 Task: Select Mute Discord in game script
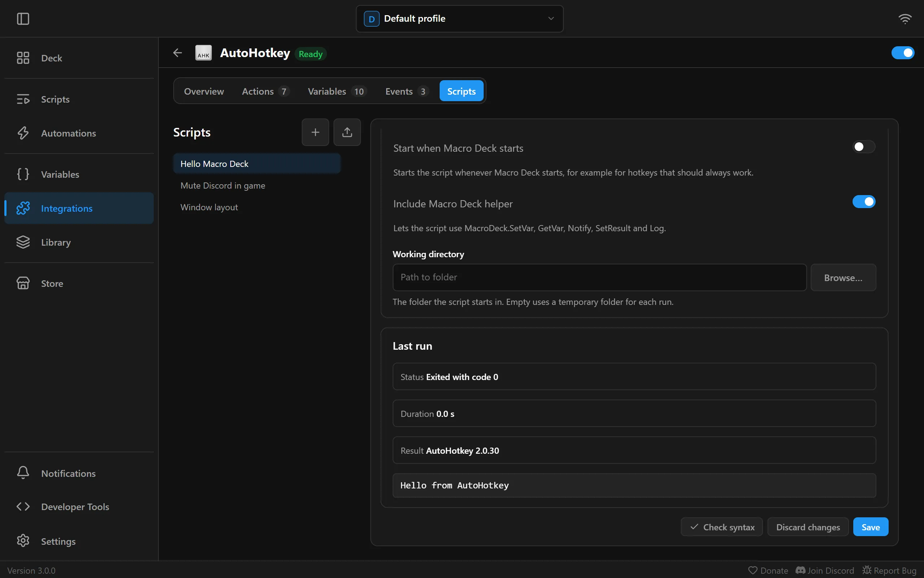257,185
